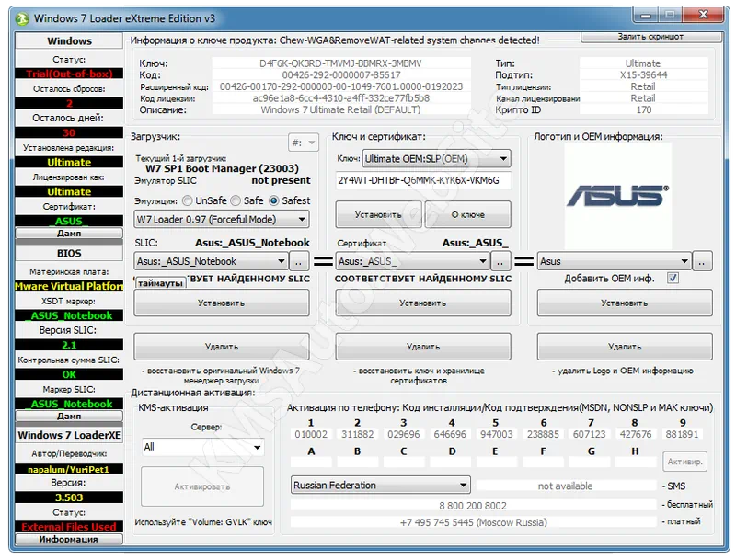
Task: Click the таймауты button
Action: coord(160,283)
